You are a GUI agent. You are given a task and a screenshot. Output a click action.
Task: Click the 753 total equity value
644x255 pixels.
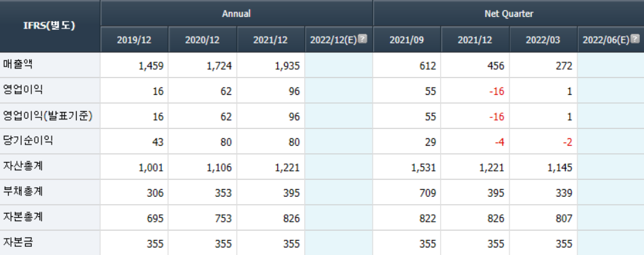point(223,218)
